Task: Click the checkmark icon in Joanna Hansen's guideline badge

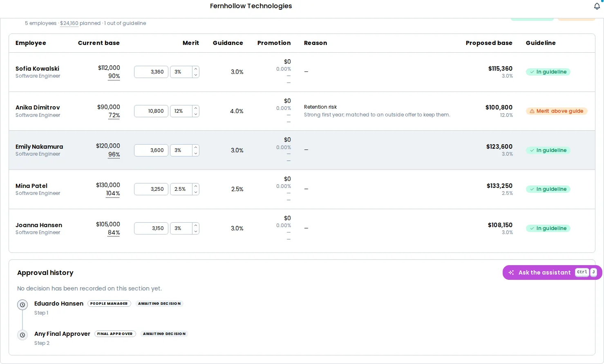Action: tap(532, 228)
